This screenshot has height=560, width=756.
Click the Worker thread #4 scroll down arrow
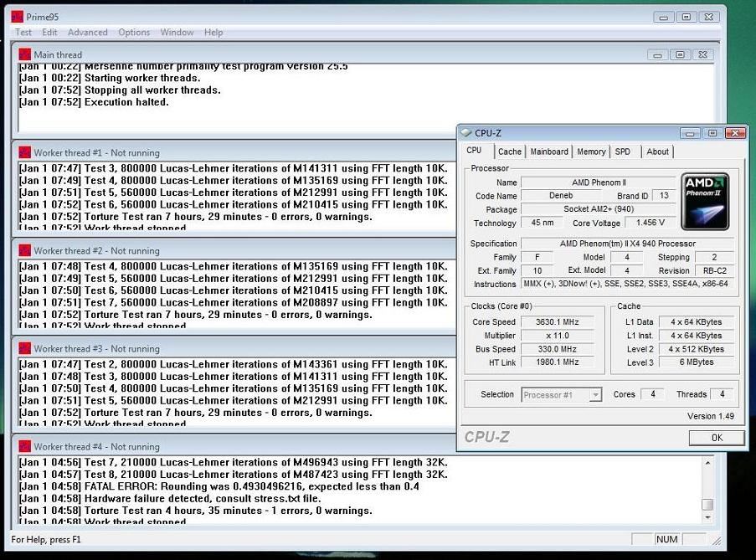pos(707,517)
